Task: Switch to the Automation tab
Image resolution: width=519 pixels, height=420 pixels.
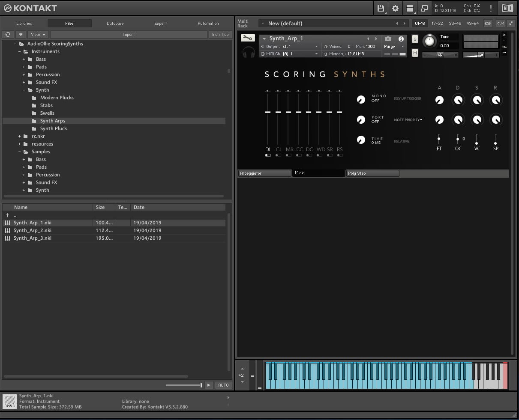Action: 208,24
